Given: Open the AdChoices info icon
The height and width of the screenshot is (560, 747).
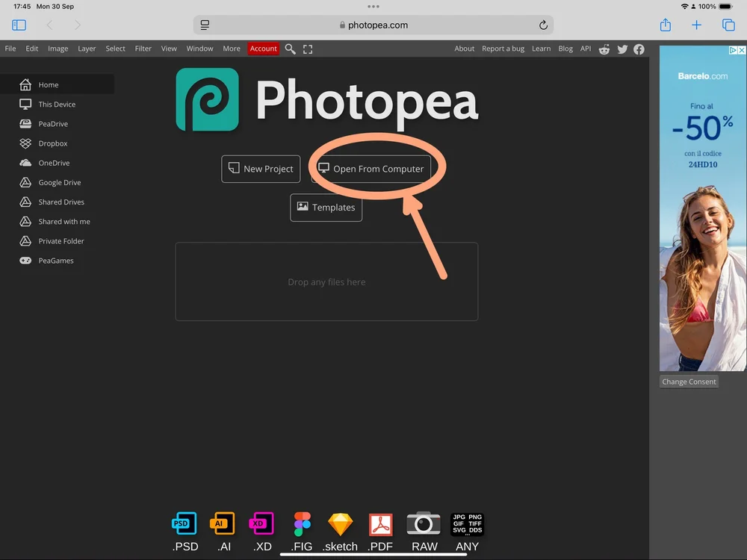Looking at the screenshot, I should pos(734,50).
